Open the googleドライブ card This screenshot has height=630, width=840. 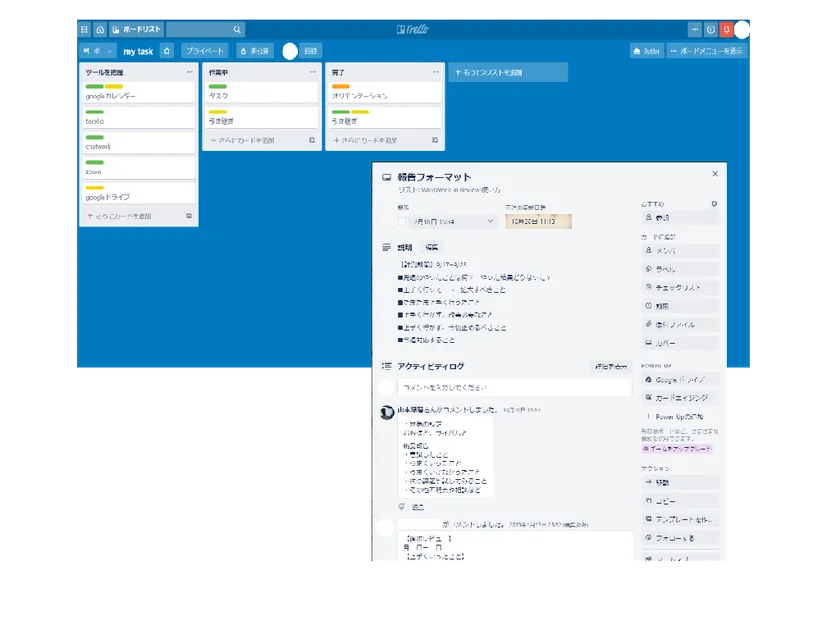pos(139,193)
